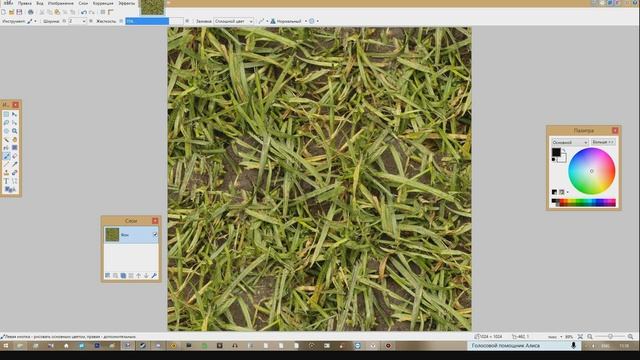This screenshot has width=640, height=360.
Task: Click the zoom slider in status bar
Action: (610, 337)
